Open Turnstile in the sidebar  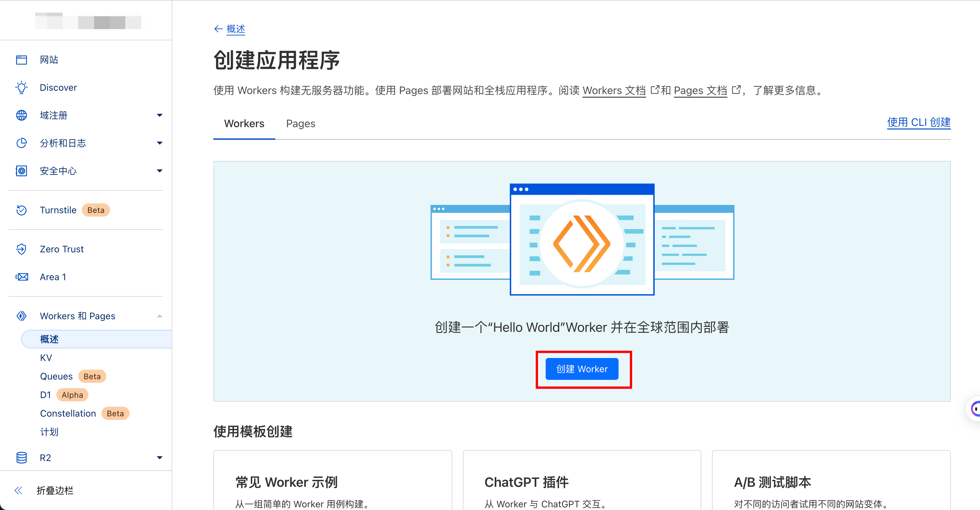point(58,210)
